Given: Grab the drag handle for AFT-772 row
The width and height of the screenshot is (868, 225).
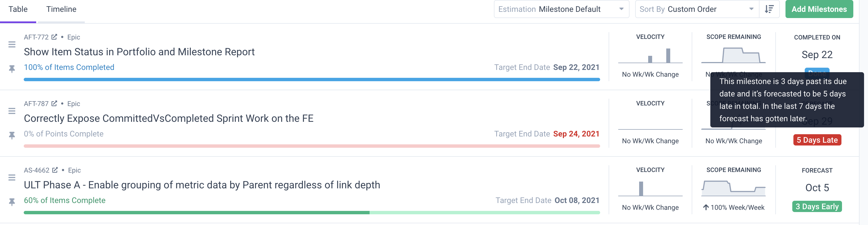Looking at the screenshot, I should [12, 44].
